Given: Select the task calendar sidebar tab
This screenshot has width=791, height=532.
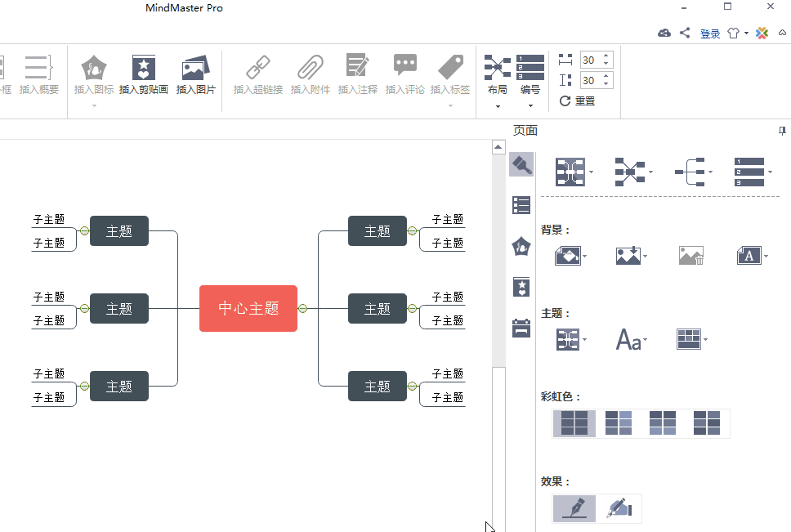Looking at the screenshot, I should [x=521, y=328].
